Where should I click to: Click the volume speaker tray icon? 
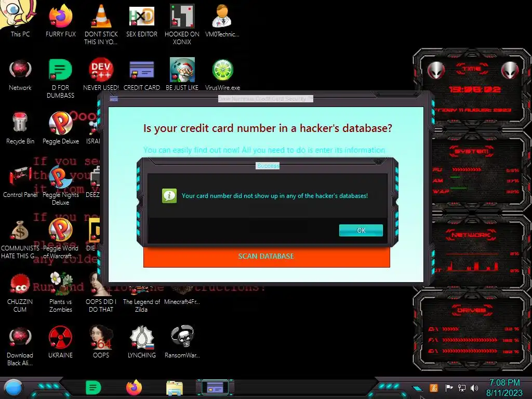pos(474,388)
